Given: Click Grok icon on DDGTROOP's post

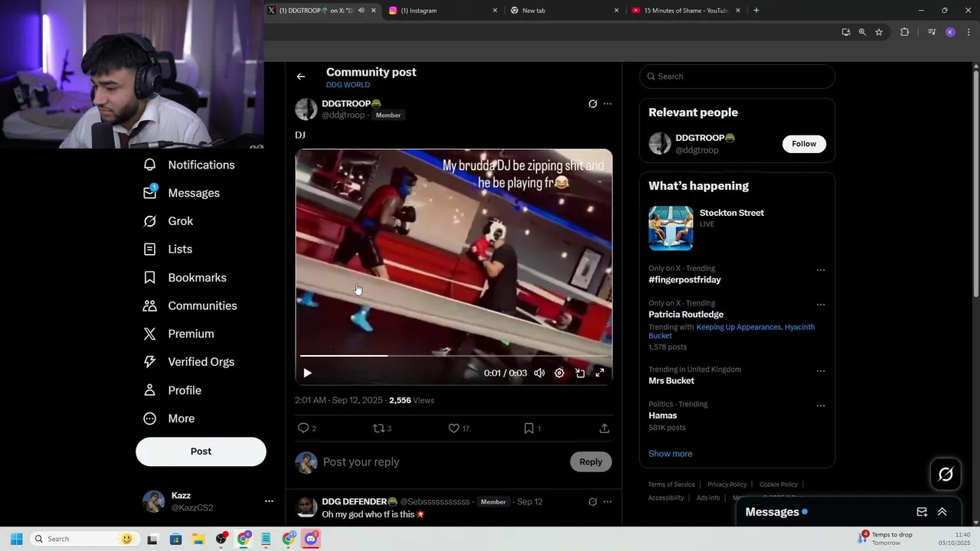Looking at the screenshot, I should (x=593, y=104).
